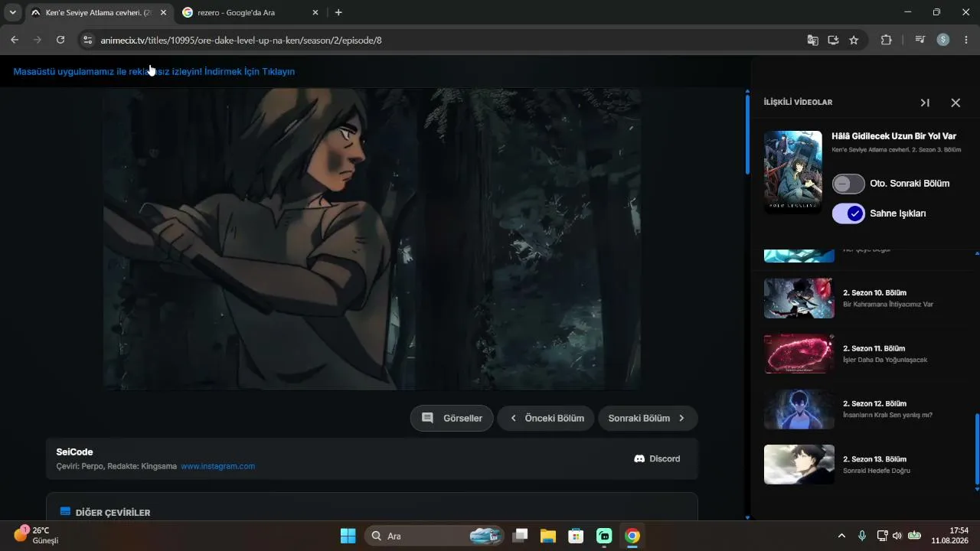Go back to the previous browser page
Viewport: 980px width, 551px height.
tap(15, 40)
